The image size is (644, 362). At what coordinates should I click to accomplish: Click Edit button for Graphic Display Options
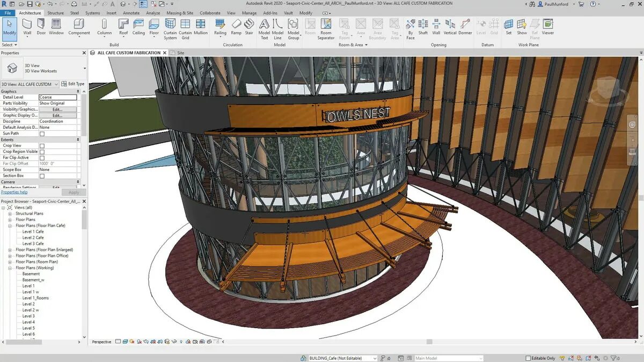(x=57, y=115)
